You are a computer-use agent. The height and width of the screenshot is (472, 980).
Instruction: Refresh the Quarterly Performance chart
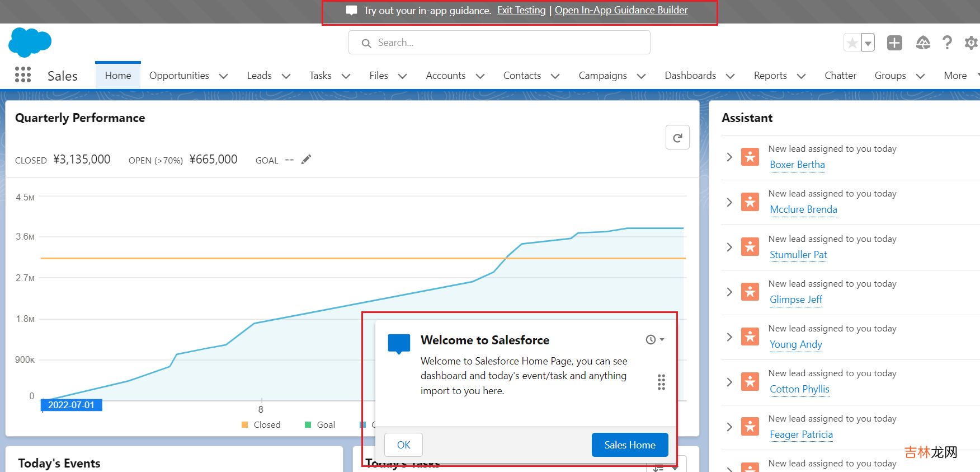point(677,138)
